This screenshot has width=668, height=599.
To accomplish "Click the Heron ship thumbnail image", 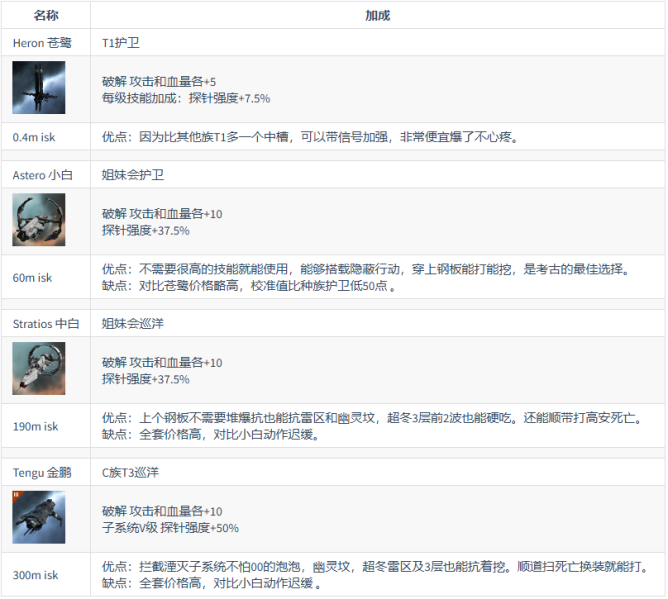I will click(x=39, y=87).
